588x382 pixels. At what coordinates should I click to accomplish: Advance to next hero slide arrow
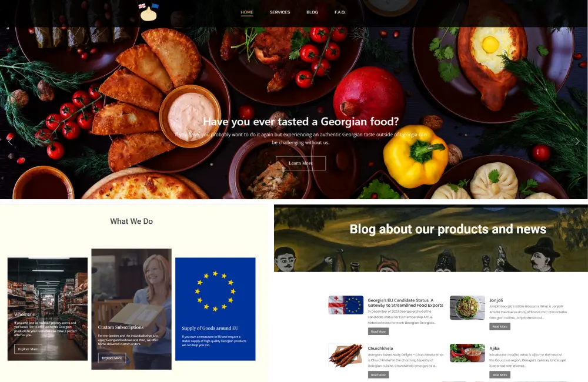click(x=577, y=142)
